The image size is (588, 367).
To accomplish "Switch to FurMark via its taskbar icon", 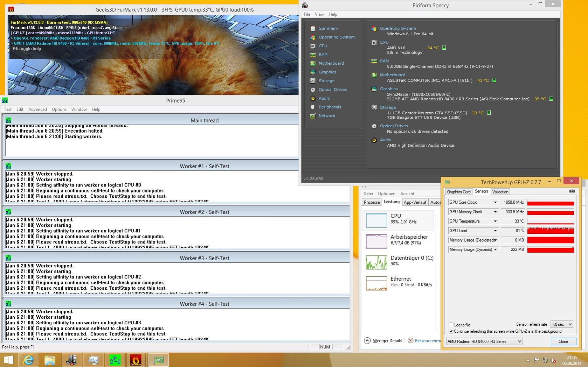I will coord(136,360).
